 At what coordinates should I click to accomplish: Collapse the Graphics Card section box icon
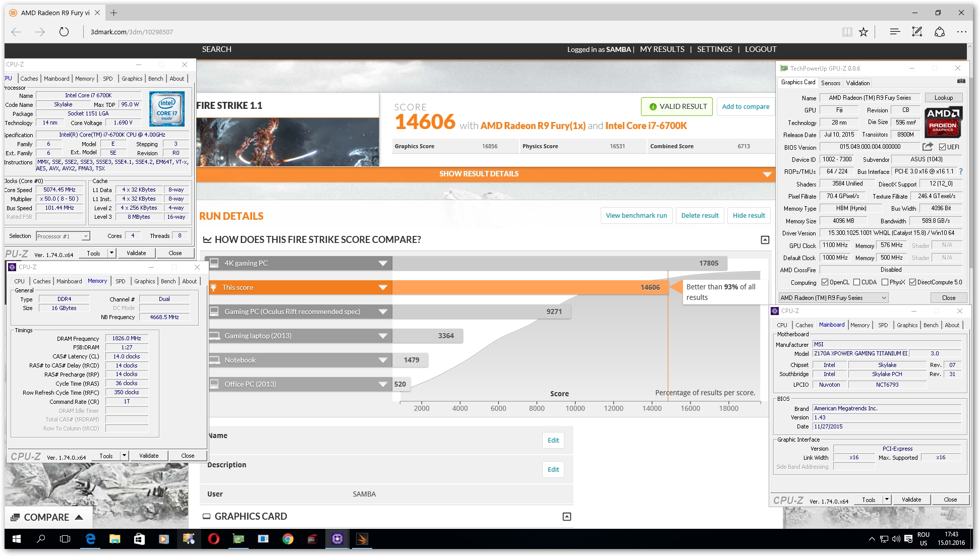[x=567, y=517]
